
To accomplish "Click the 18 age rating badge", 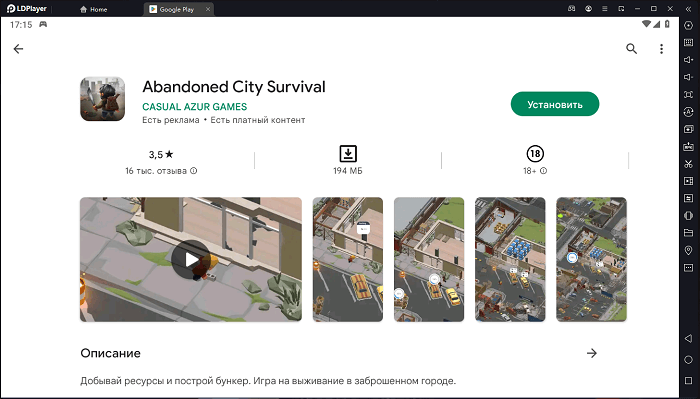I will pyautogui.click(x=535, y=154).
